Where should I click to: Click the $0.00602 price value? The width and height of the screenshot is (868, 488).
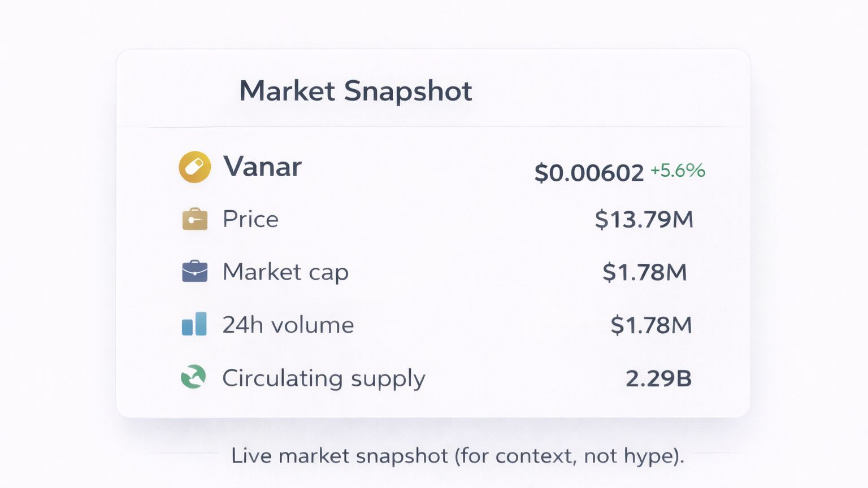(x=589, y=173)
